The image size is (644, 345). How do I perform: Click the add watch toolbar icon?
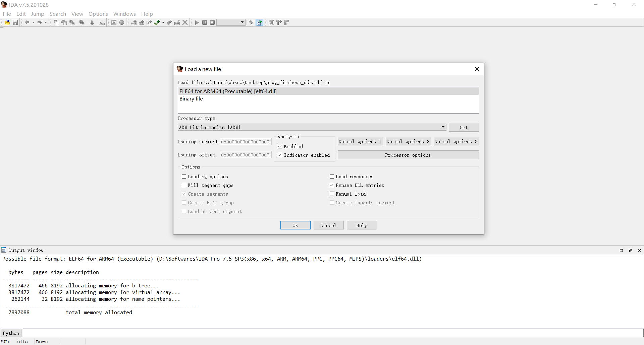click(x=279, y=22)
